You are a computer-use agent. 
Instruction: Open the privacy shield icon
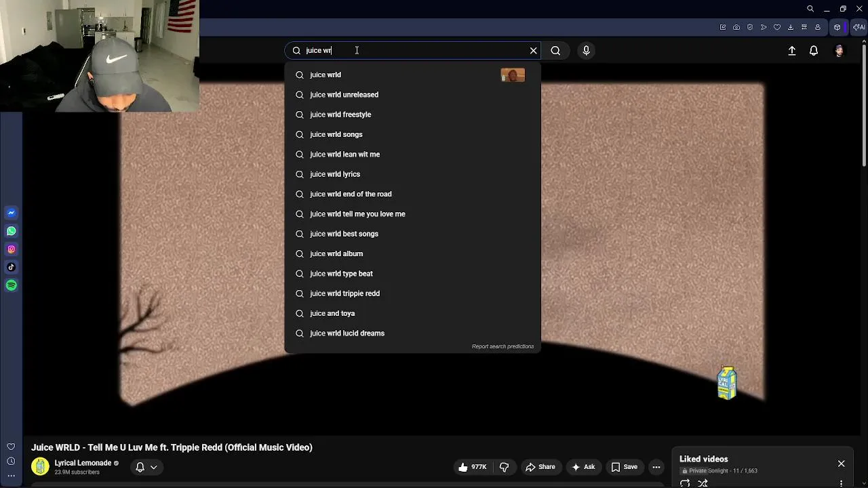point(750,27)
